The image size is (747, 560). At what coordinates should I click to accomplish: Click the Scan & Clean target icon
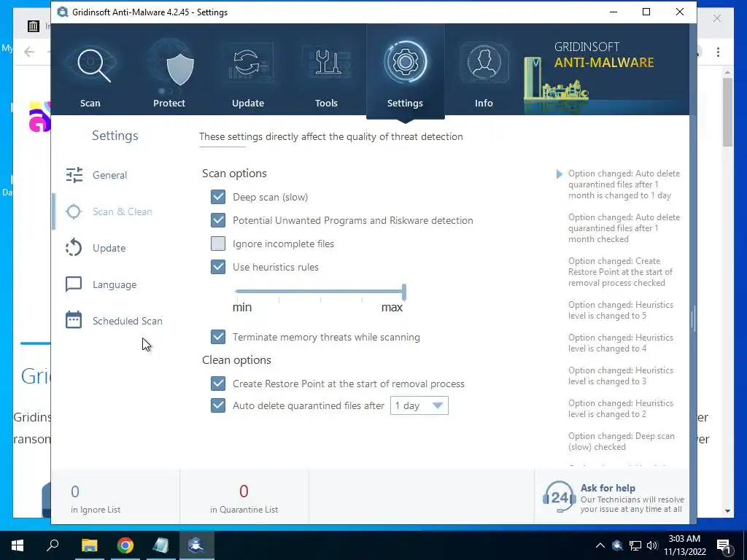tap(74, 211)
